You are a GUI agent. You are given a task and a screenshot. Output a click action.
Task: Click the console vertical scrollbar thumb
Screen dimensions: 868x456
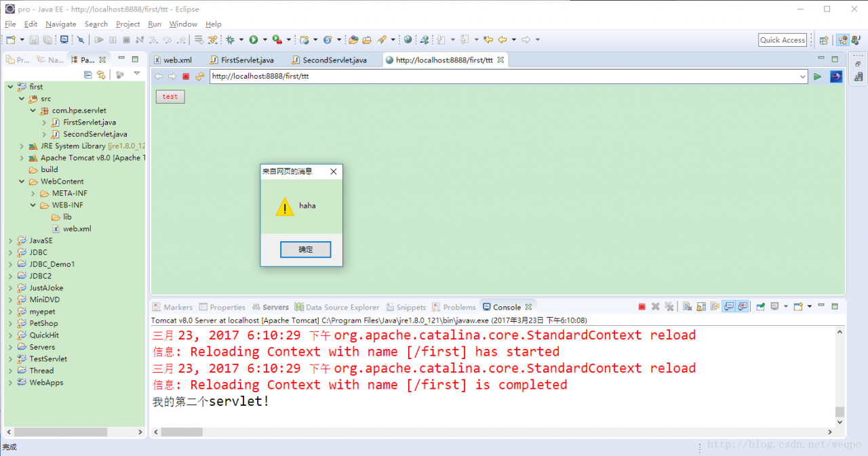pos(840,411)
